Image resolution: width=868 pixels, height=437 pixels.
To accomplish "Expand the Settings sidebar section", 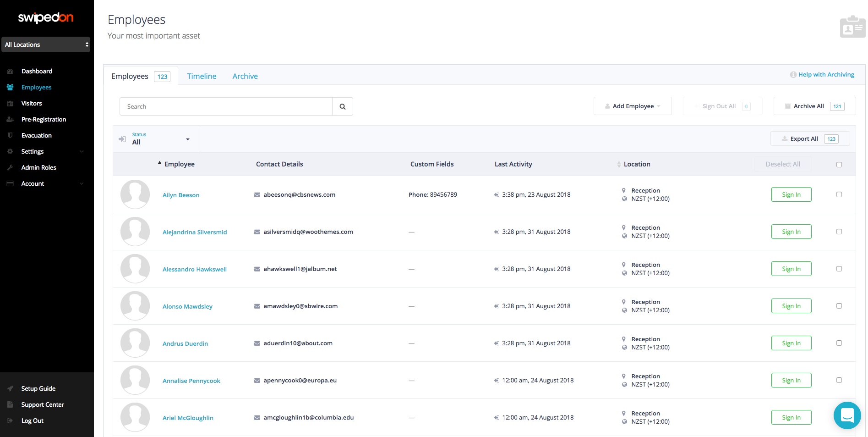I will [33, 151].
